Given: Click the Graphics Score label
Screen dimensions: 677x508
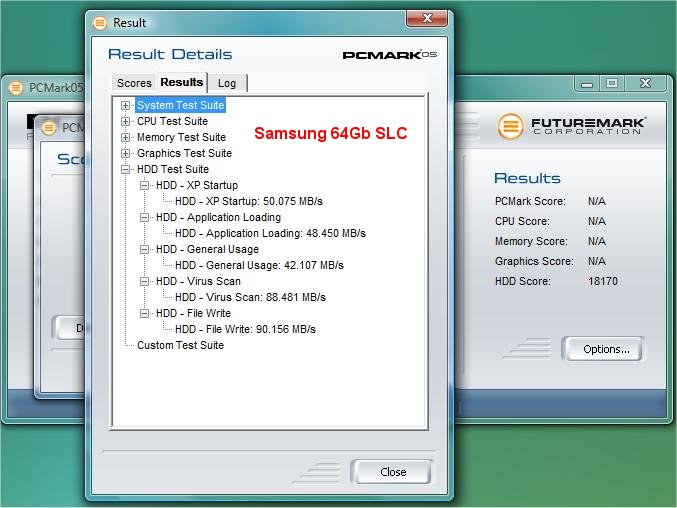Looking at the screenshot, I should tap(534, 261).
